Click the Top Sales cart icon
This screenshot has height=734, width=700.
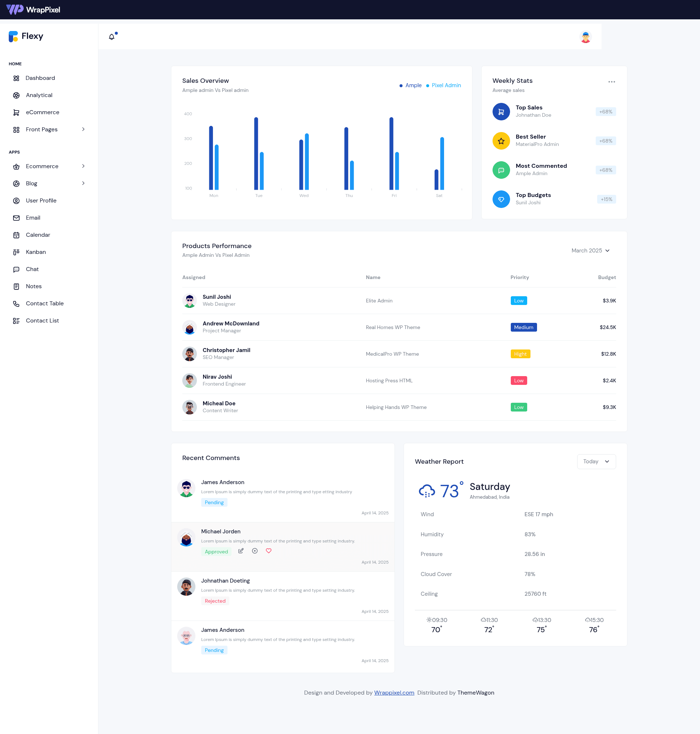coord(501,111)
